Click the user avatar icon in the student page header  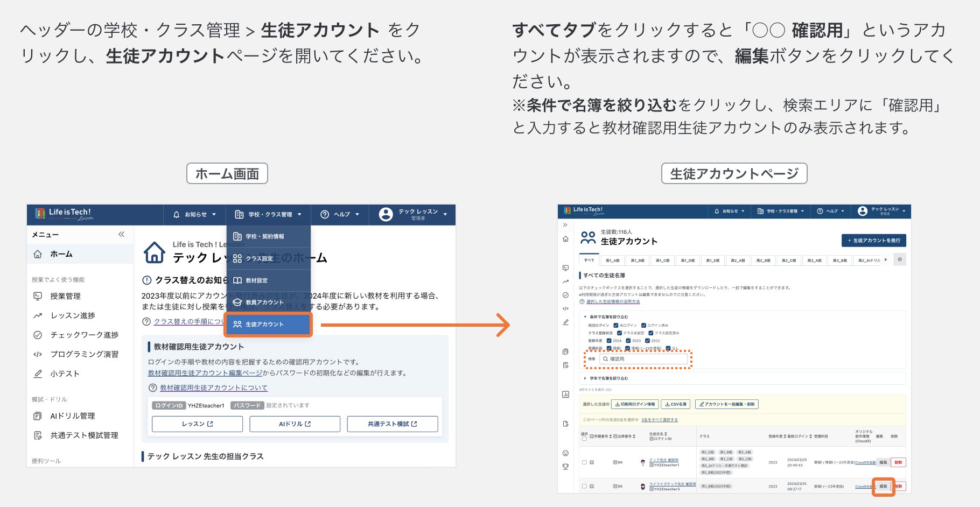tap(863, 211)
